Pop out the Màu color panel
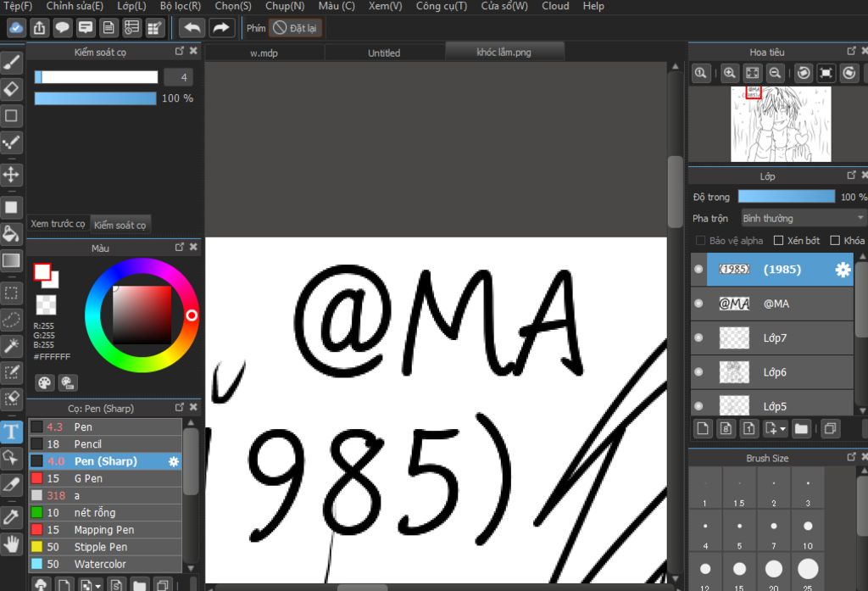Viewport: 868px width, 591px height. click(180, 247)
